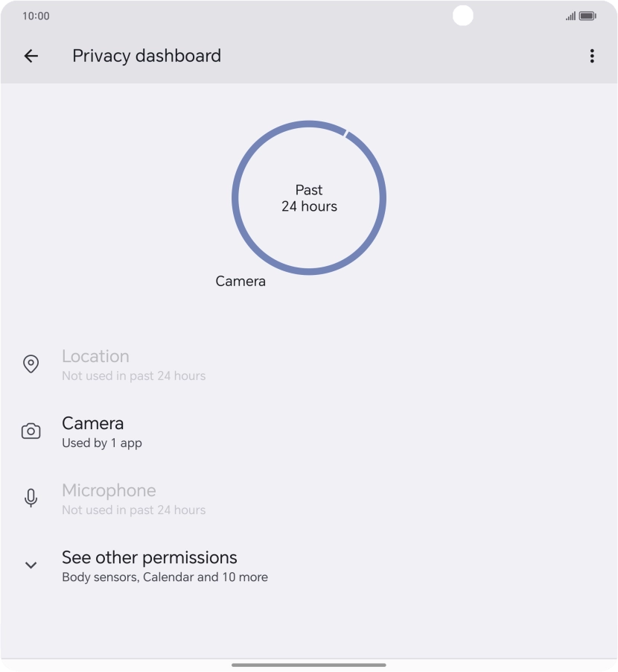Open Camera permission usage
The height and width of the screenshot is (672, 618).
(x=93, y=423)
